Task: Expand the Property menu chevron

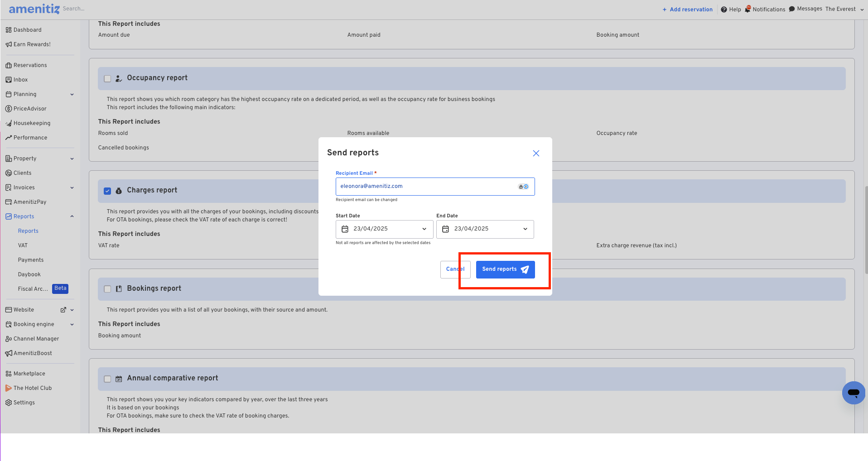Action: pyautogui.click(x=72, y=159)
